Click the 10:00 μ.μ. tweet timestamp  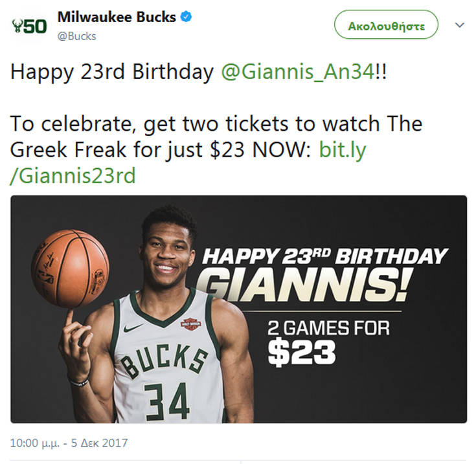[69, 443]
